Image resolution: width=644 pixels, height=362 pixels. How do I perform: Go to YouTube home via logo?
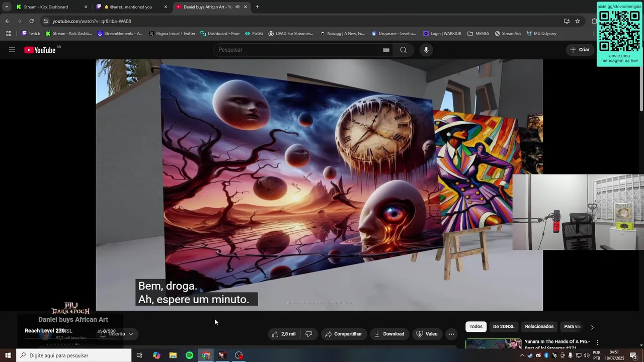pos(40,50)
